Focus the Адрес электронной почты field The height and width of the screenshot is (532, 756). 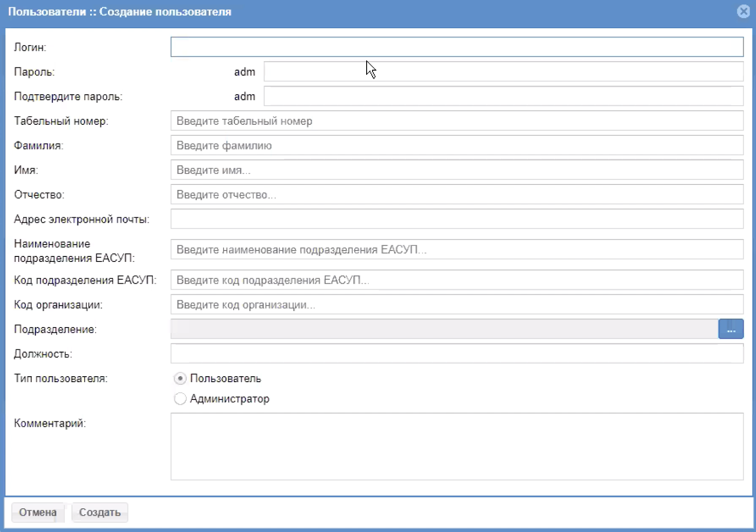pos(457,220)
